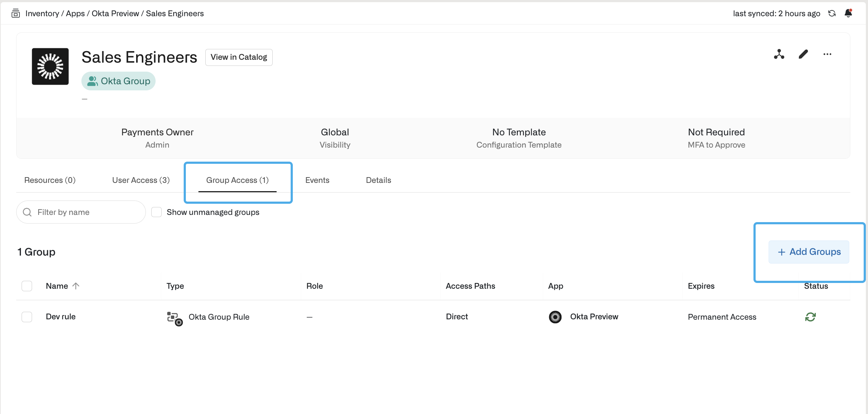Click the sync refresh icon
868x414 pixels.
(832, 13)
